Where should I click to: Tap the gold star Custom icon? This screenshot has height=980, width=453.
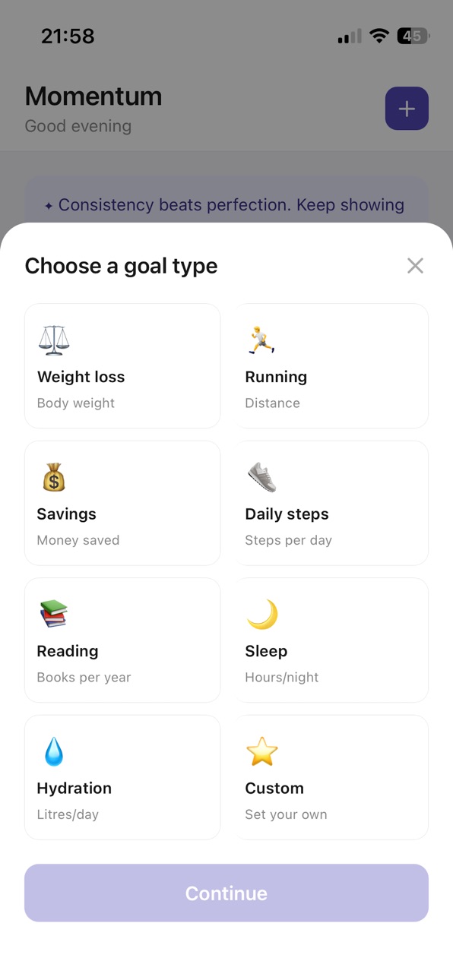click(262, 751)
